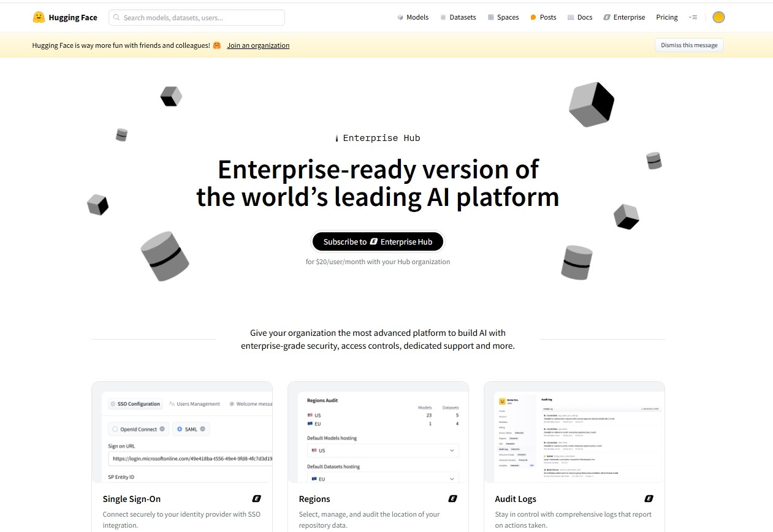Click the Sign on URL field

(x=191, y=458)
